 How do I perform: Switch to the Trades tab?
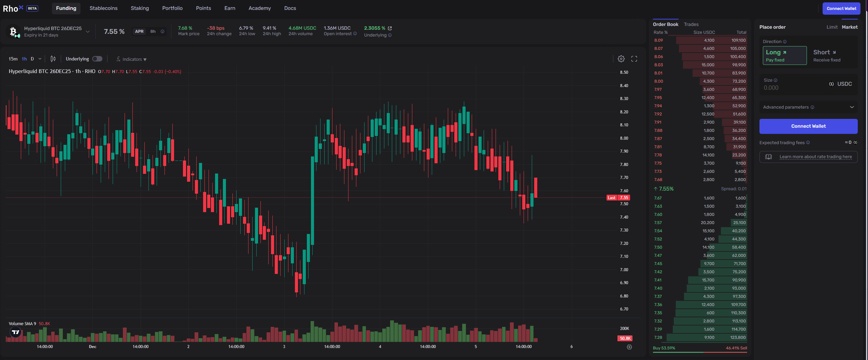691,24
